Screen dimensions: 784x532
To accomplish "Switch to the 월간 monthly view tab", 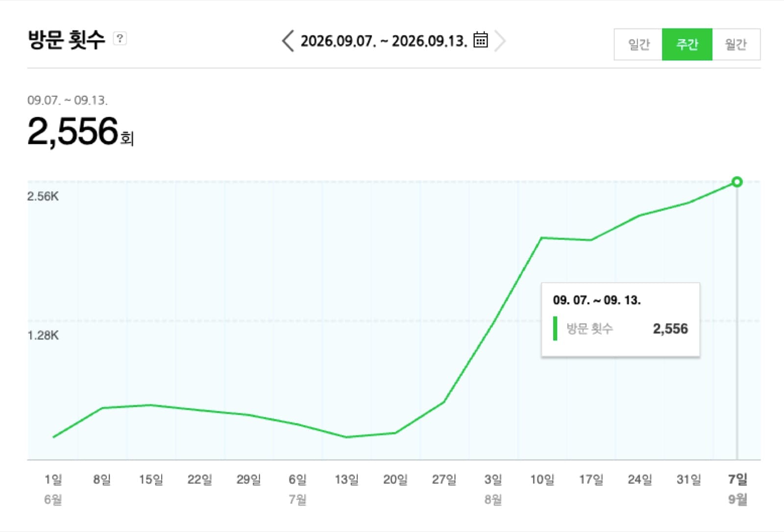I will 736,45.
